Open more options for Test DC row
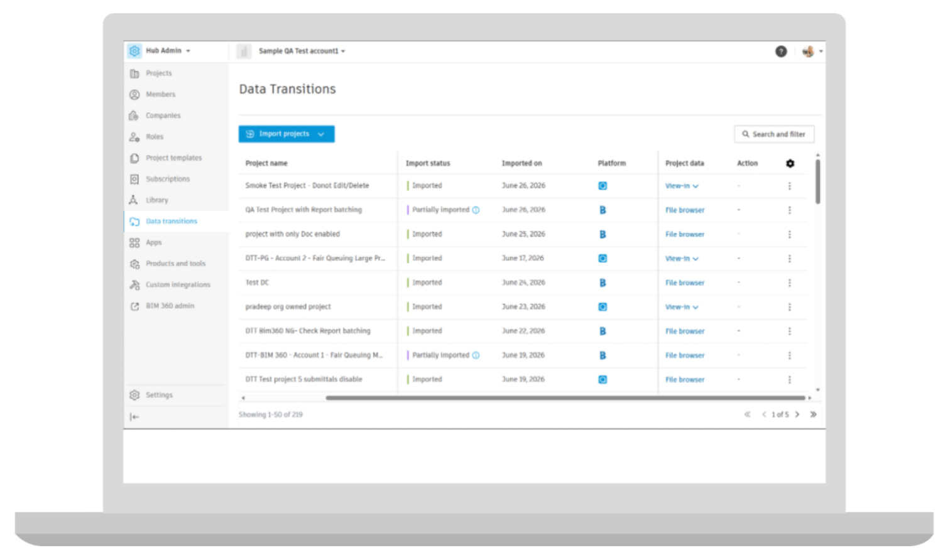 [x=790, y=283]
